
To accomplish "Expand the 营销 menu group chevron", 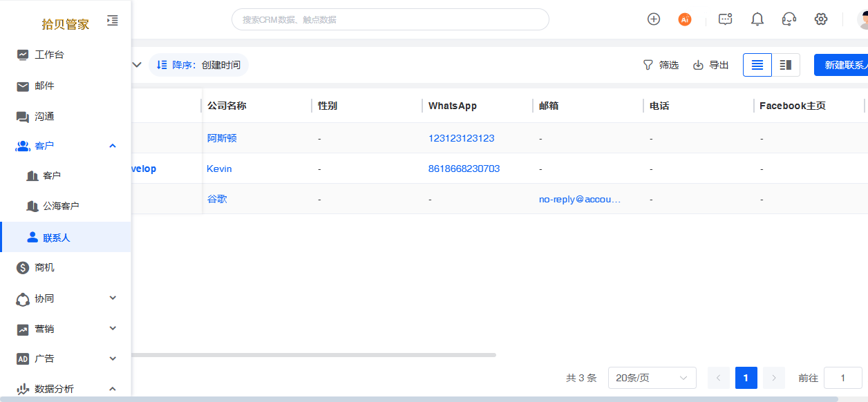I will click(x=113, y=329).
